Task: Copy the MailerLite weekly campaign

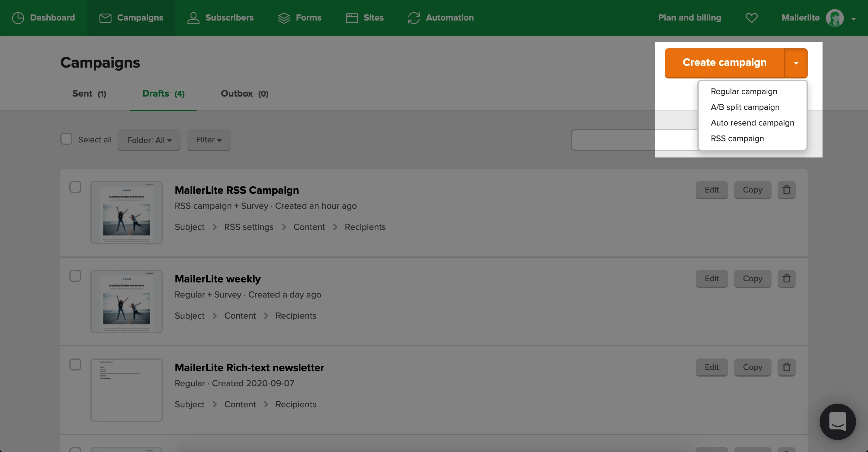Action: coord(753,279)
